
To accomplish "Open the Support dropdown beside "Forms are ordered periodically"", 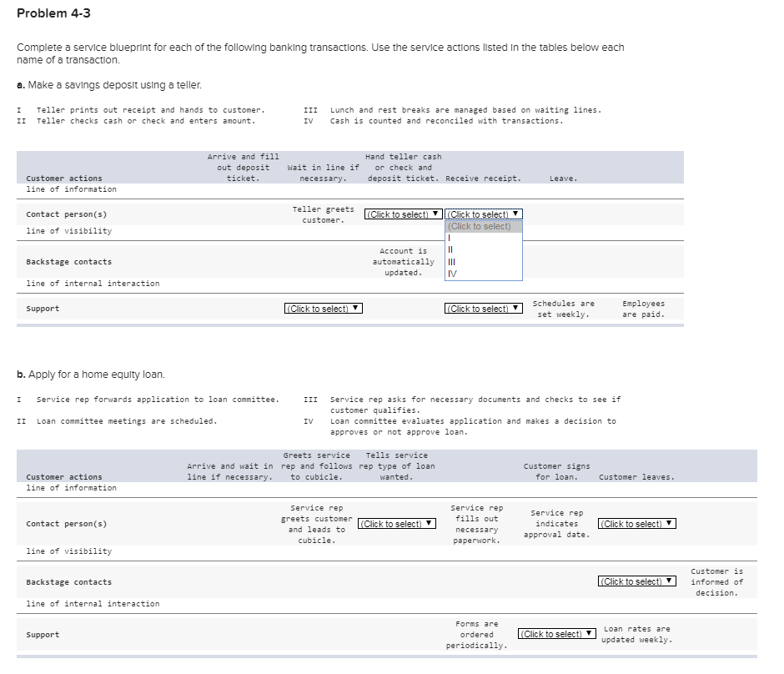I will [556, 634].
